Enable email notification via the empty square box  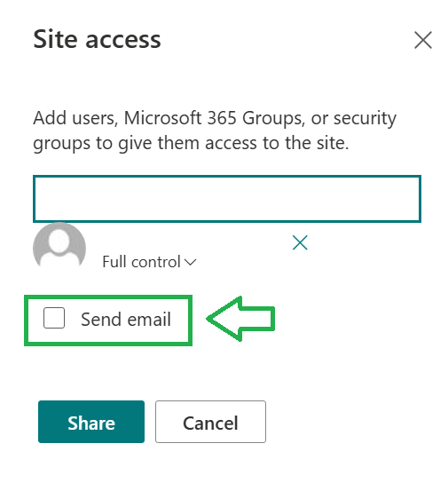tap(54, 318)
